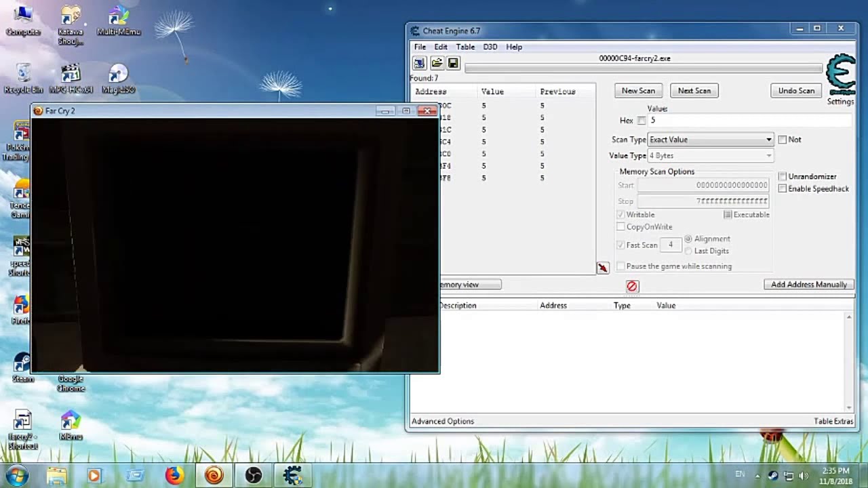
Task: Open farcry2 Shortcut on desktop
Action: tap(22, 430)
